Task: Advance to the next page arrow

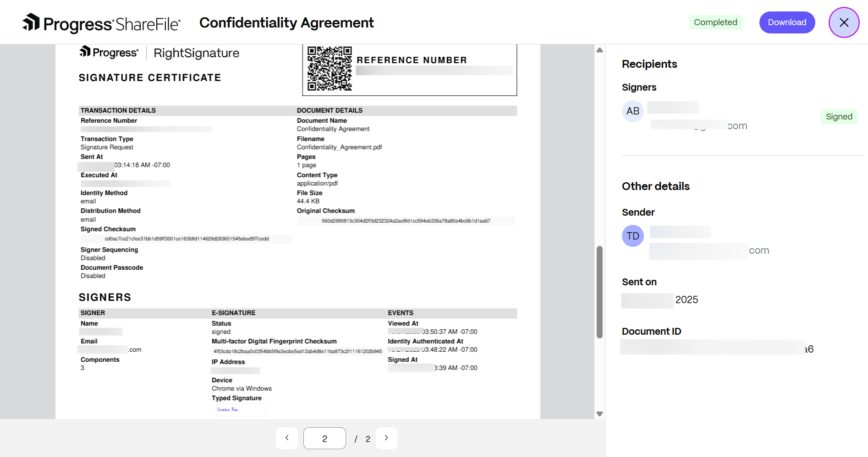Action: click(x=386, y=438)
